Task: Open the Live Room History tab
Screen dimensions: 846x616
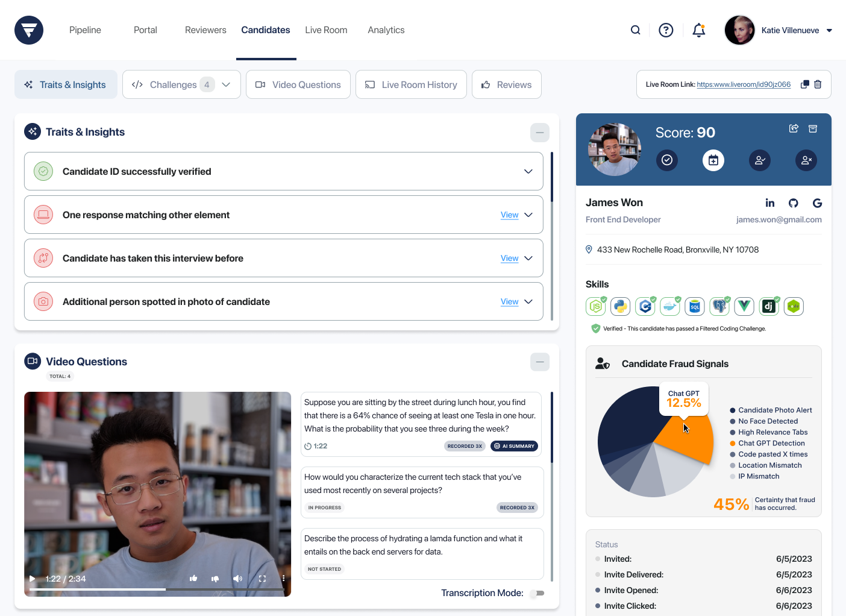Action: tap(411, 85)
